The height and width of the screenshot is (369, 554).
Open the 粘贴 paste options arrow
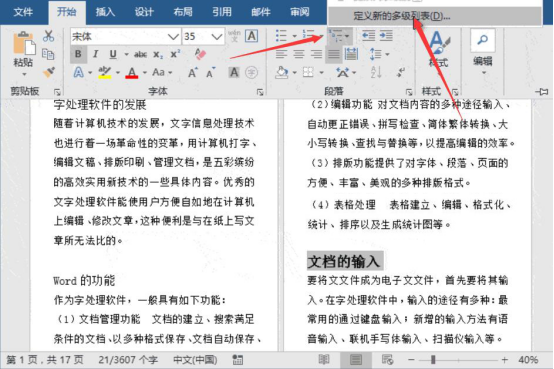(24, 74)
